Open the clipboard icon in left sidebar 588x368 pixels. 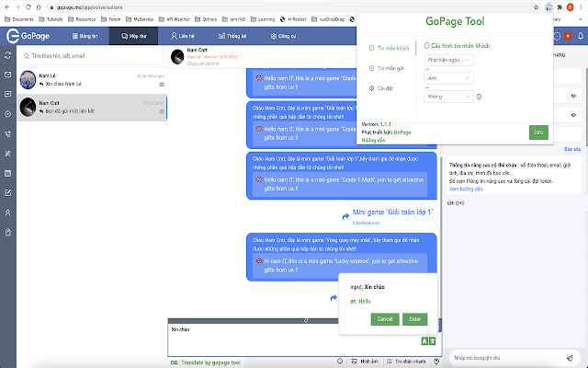(8, 232)
